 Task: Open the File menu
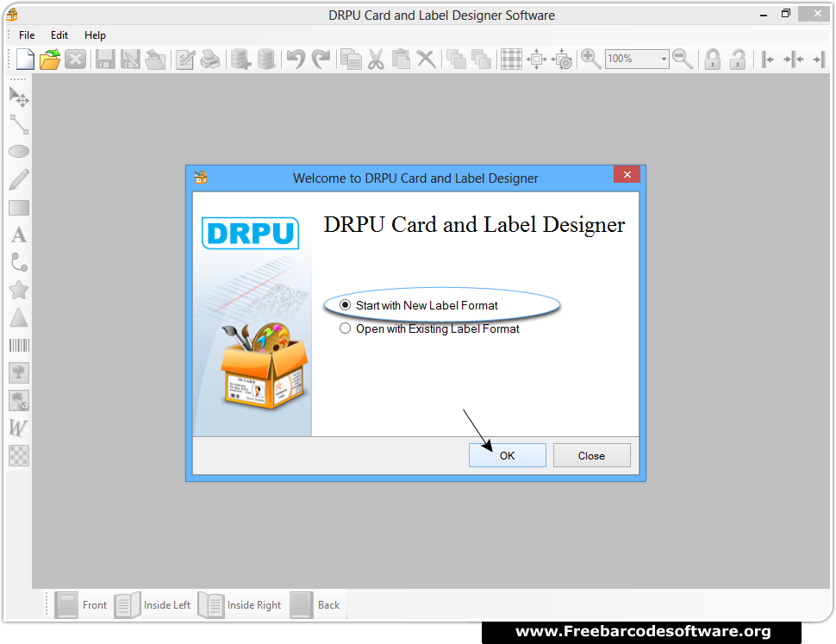[27, 35]
